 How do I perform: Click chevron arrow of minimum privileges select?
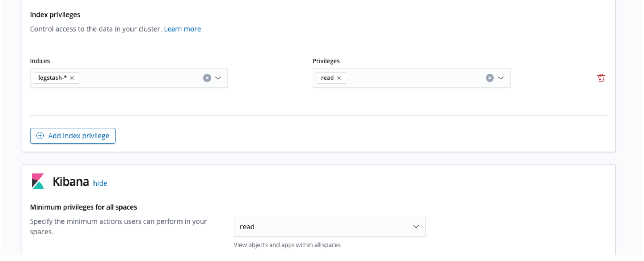click(x=416, y=227)
